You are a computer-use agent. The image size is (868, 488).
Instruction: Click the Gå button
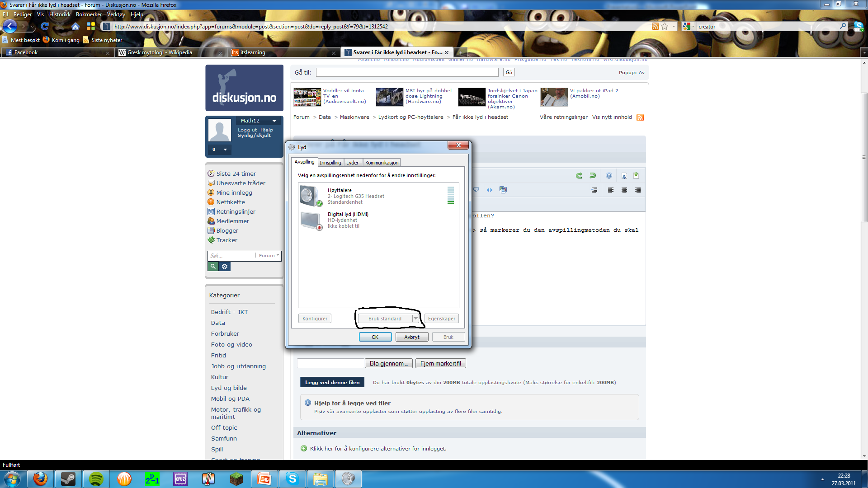point(509,72)
